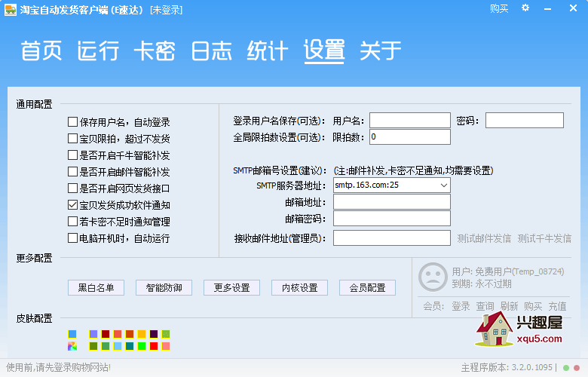588x377 pixels.
Task: Switch to the 统计 tab
Action: tap(268, 51)
